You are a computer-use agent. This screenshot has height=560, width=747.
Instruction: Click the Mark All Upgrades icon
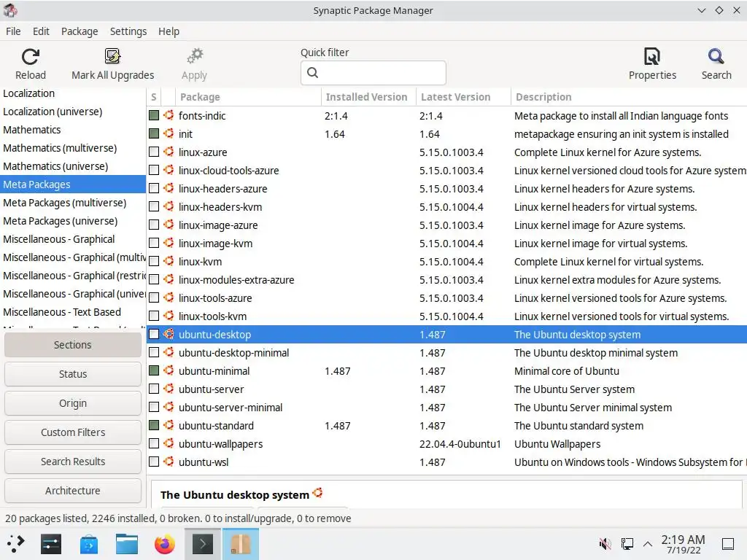coord(112,56)
